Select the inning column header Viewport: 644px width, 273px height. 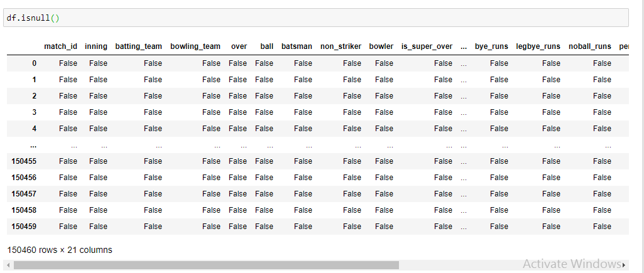(x=96, y=46)
